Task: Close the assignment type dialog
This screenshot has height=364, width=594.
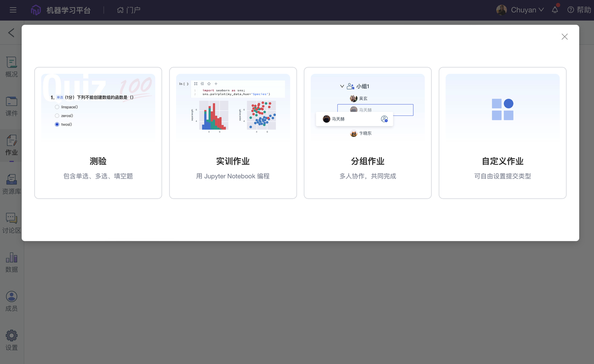Action: tap(565, 37)
